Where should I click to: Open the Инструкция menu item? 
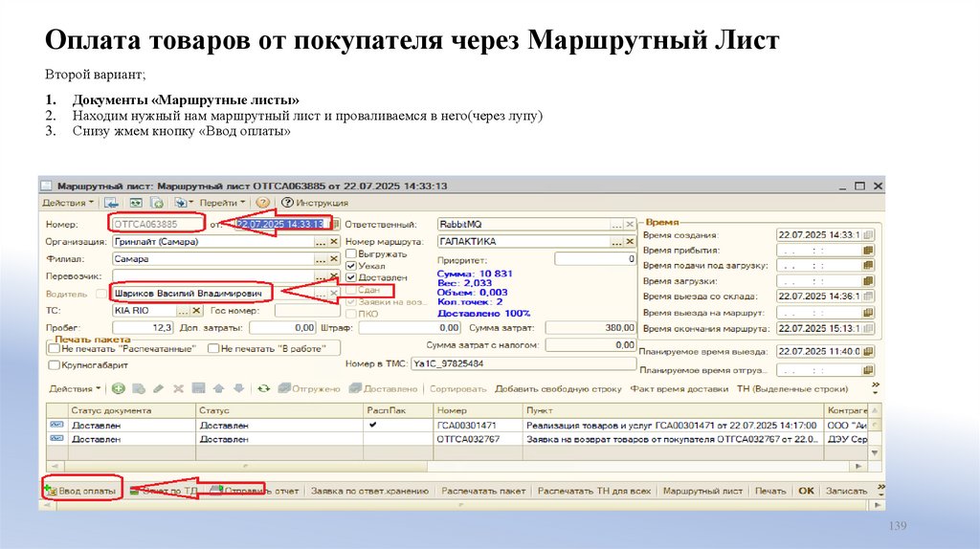point(322,203)
